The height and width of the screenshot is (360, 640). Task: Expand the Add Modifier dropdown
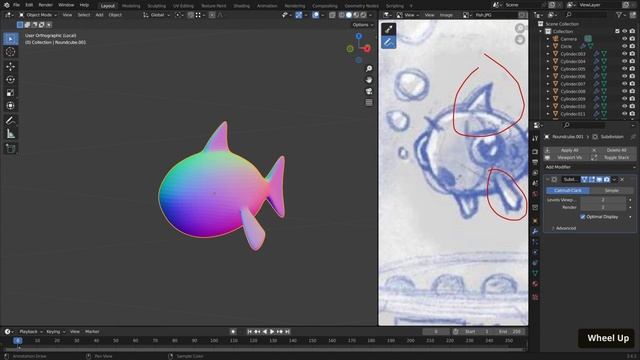pos(590,167)
